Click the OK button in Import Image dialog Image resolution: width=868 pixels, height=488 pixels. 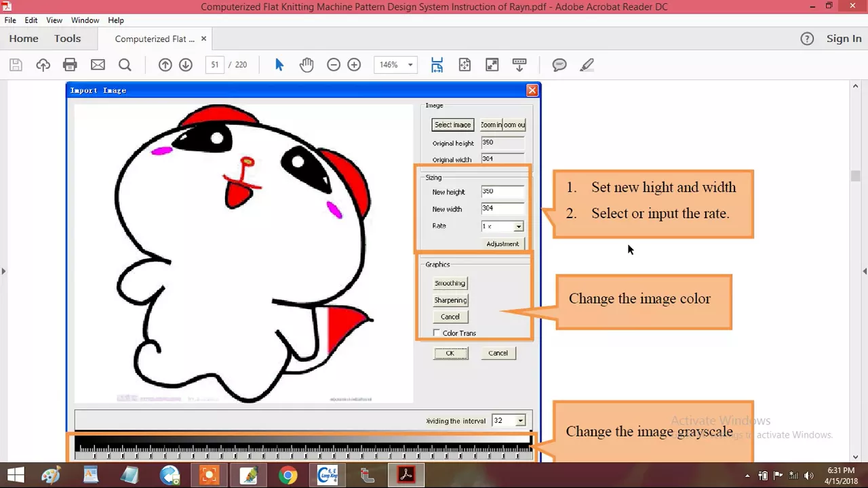tap(450, 353)
